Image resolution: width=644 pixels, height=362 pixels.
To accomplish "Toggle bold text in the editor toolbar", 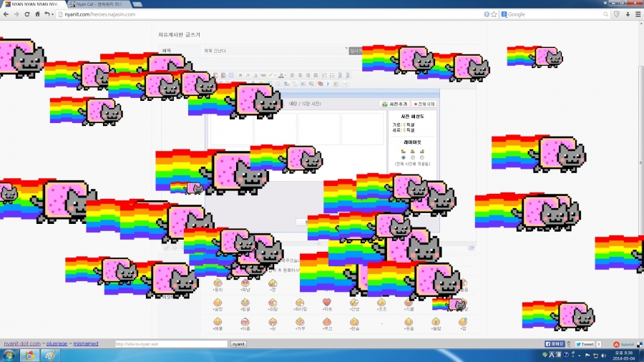I will point(240,75).
